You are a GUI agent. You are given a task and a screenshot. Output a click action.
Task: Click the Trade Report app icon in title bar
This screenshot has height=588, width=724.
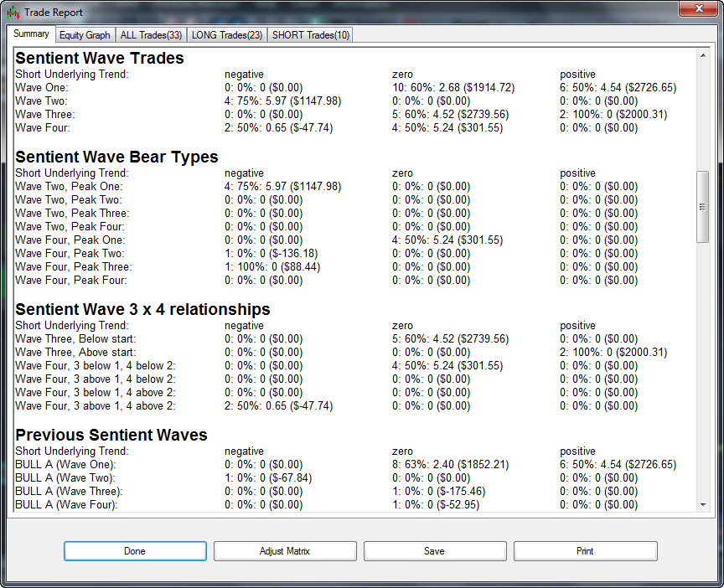(x=13, y=13)
